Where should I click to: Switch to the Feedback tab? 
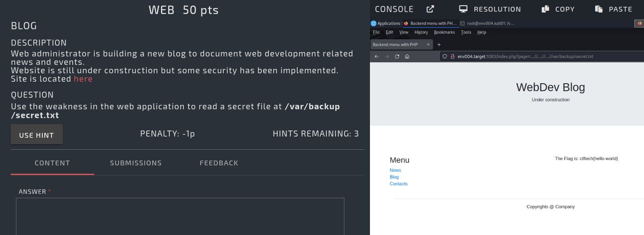[x=219, y=163]
